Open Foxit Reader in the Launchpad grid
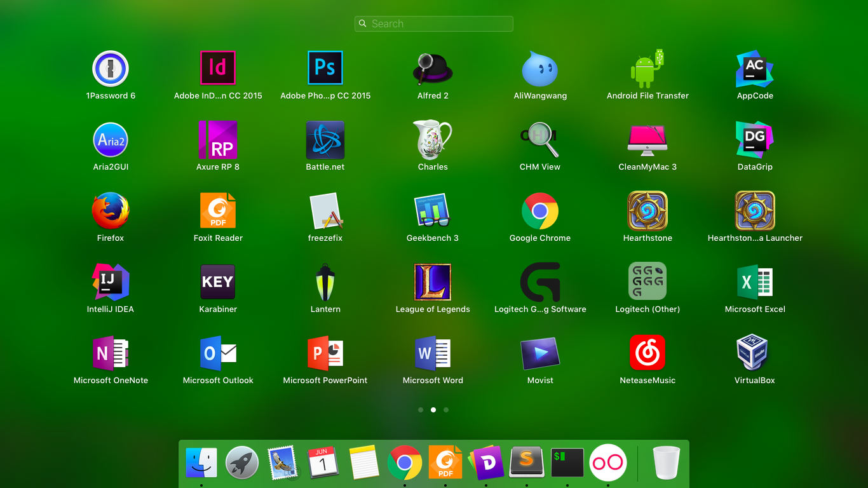The height and width of the screenshot is (488, 868). pos(218,211)
